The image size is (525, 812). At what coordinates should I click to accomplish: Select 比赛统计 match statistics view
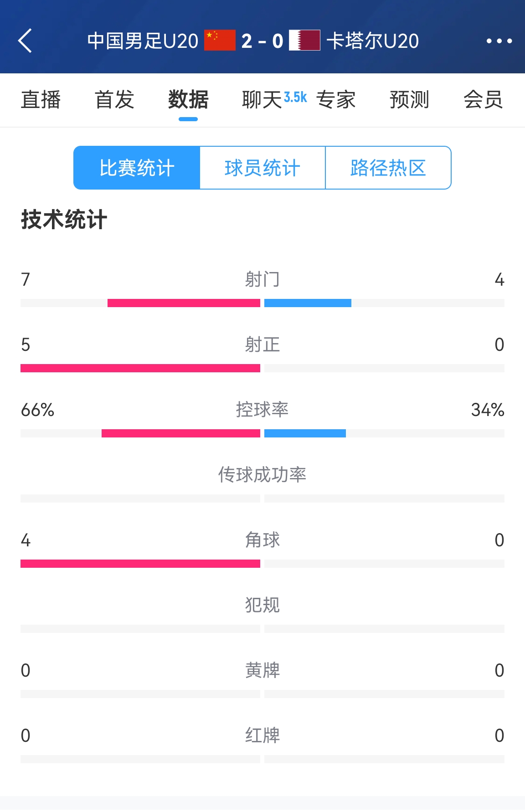pyautogui.click(x=136, y=167)
